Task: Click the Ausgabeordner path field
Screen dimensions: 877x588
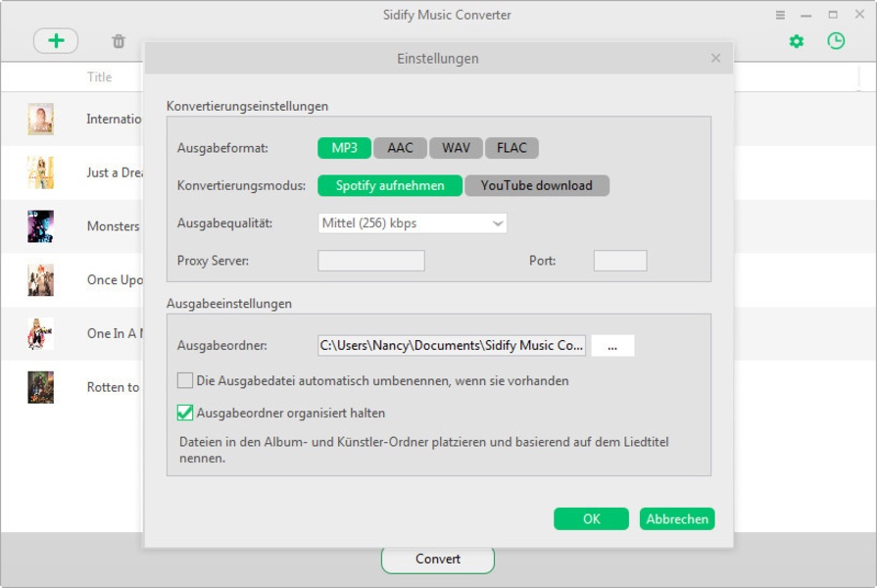Action: point(452,346)
